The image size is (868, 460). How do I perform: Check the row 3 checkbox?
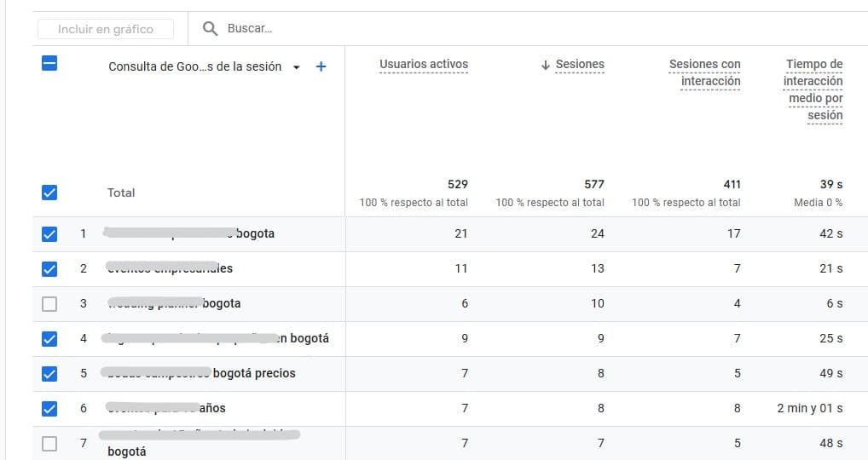(x=49, y=303)
